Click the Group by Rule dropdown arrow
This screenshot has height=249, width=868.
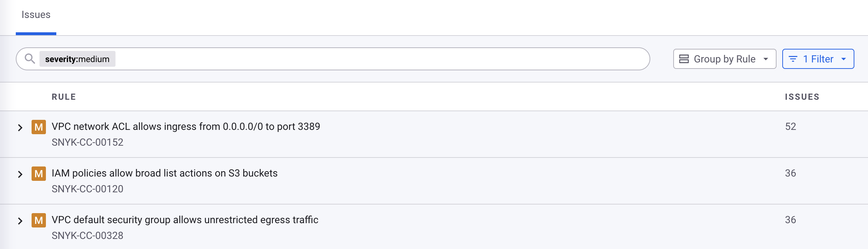pos(766,59)
